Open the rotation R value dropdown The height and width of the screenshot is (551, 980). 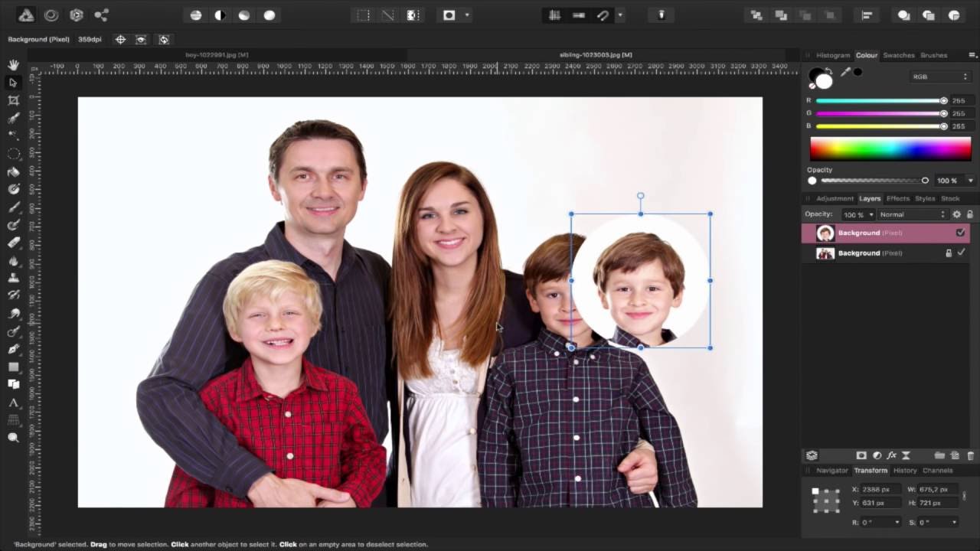click(x=880, y=522)
